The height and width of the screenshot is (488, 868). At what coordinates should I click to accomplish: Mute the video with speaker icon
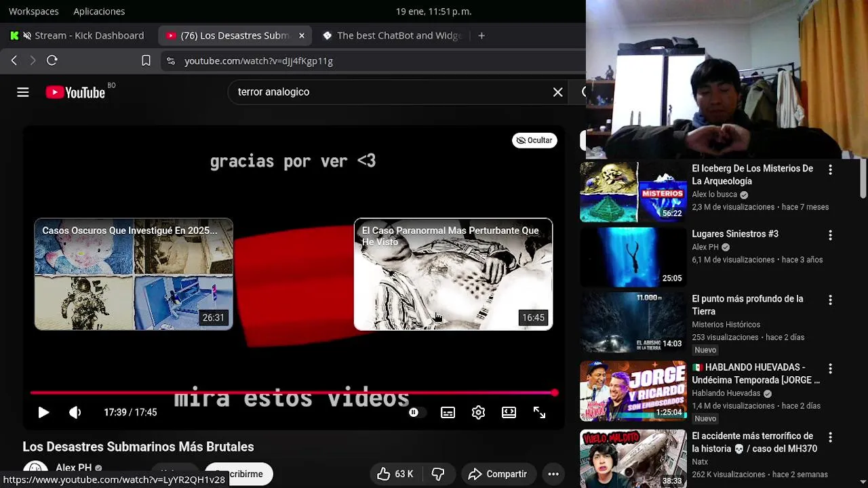pyautogui.click(x=75, y=412)
